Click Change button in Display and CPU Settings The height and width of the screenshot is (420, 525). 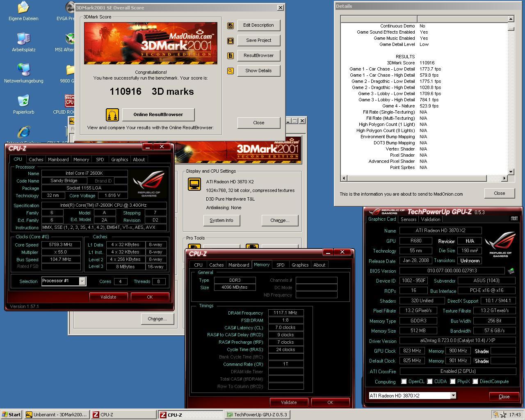280,221
